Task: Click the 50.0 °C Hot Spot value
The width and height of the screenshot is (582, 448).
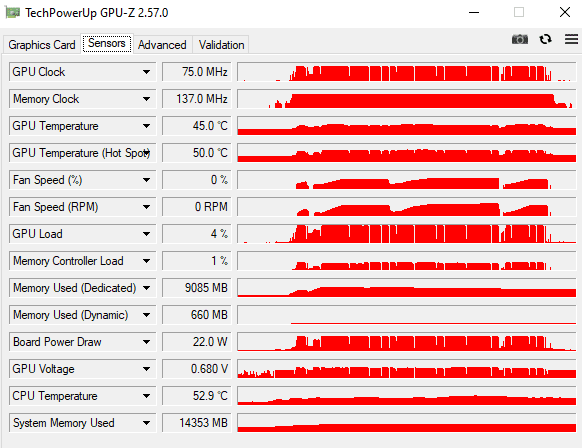Action: click(x=197, y=153)
